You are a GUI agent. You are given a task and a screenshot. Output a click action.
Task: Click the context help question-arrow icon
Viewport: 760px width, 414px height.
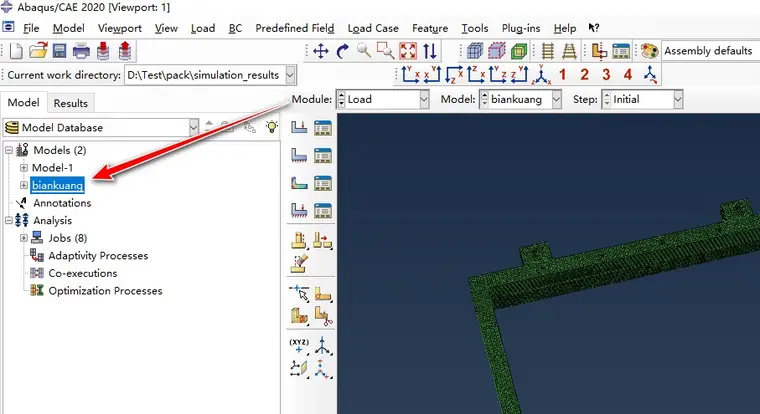594,28
